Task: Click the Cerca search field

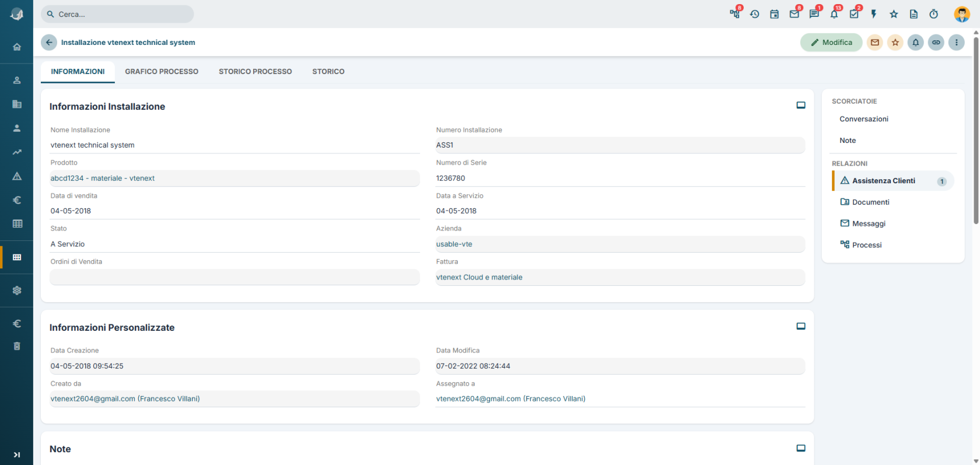Action: [x=117, y=14]
